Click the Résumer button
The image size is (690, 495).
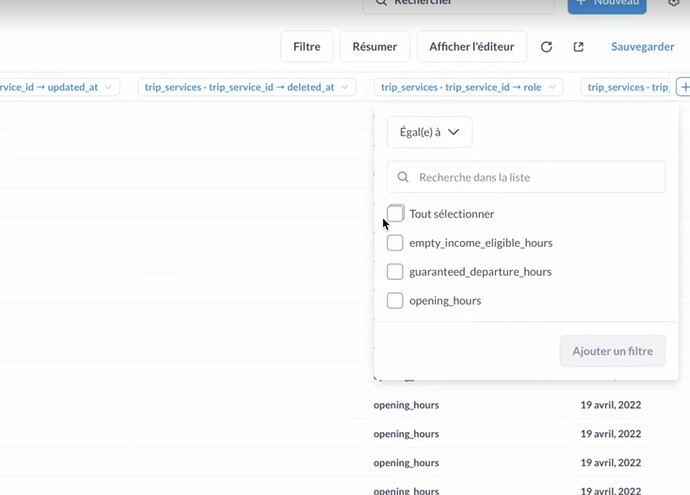pos(374,47)
